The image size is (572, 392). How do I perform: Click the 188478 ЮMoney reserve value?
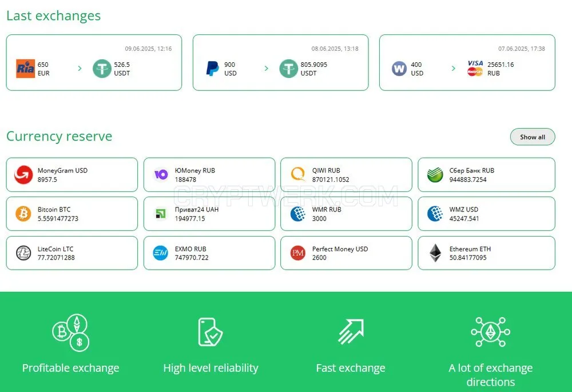[x=185, y=179]
